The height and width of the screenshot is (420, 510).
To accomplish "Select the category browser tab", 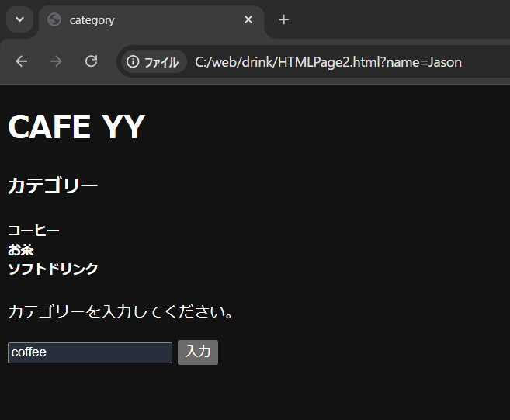I will point(151,20).
